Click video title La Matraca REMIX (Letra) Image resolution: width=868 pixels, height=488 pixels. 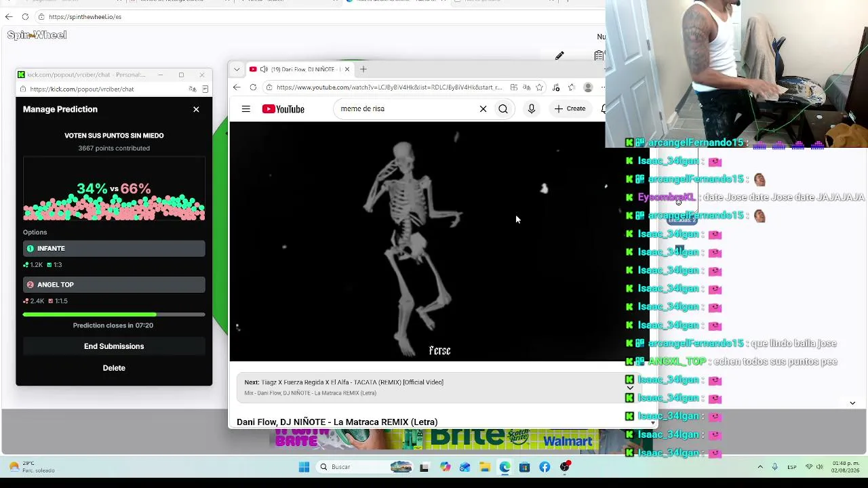click(337, 422)
